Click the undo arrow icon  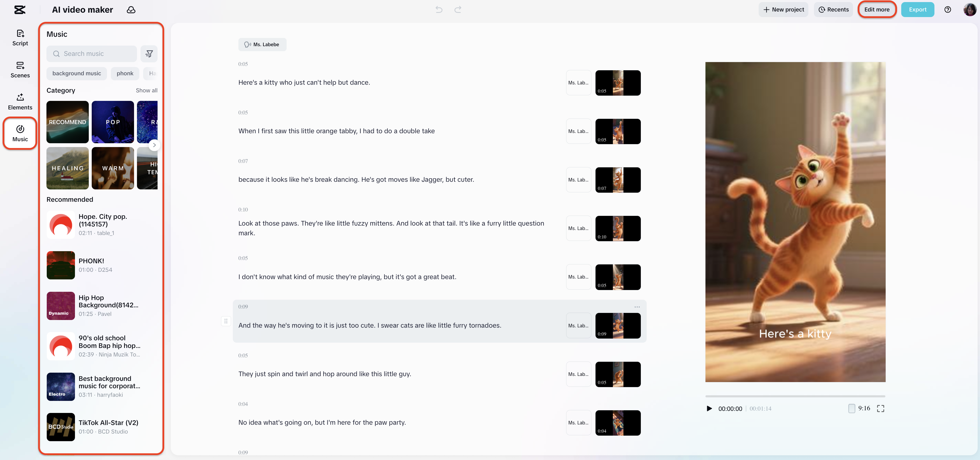pyautogui.click(x=439, y=9)
